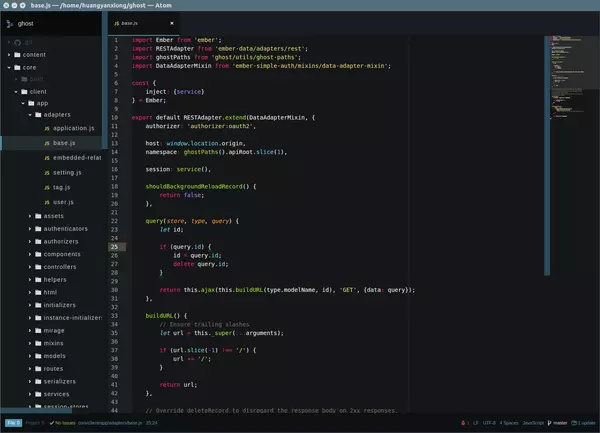Collapse the core folder

click(9, 68)
